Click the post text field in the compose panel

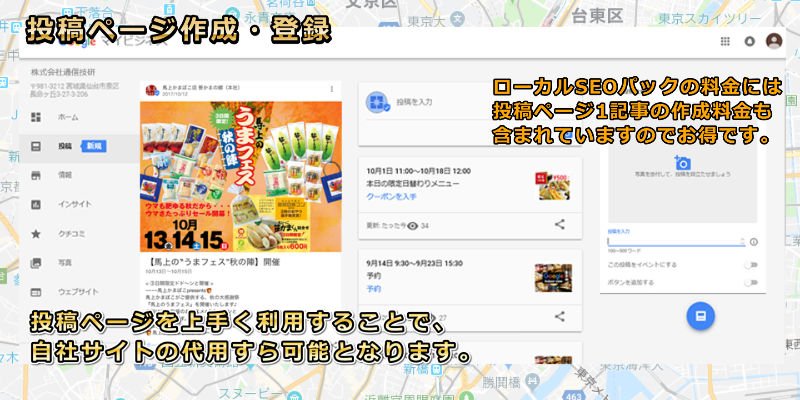(x=675, y=242)
